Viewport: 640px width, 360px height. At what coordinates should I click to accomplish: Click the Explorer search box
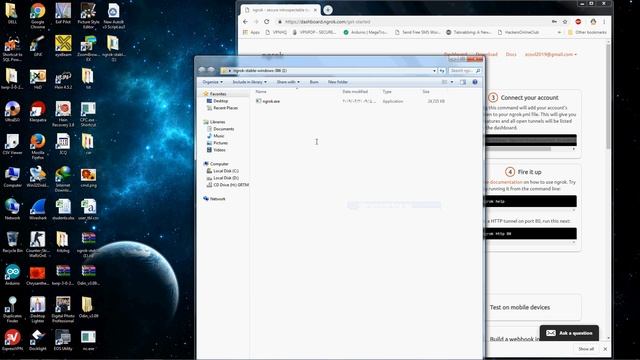[x=464, y=71]
